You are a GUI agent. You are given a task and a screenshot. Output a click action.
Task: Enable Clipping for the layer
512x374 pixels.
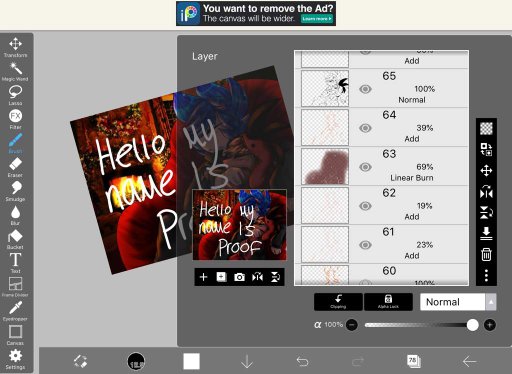coord(338,302)
